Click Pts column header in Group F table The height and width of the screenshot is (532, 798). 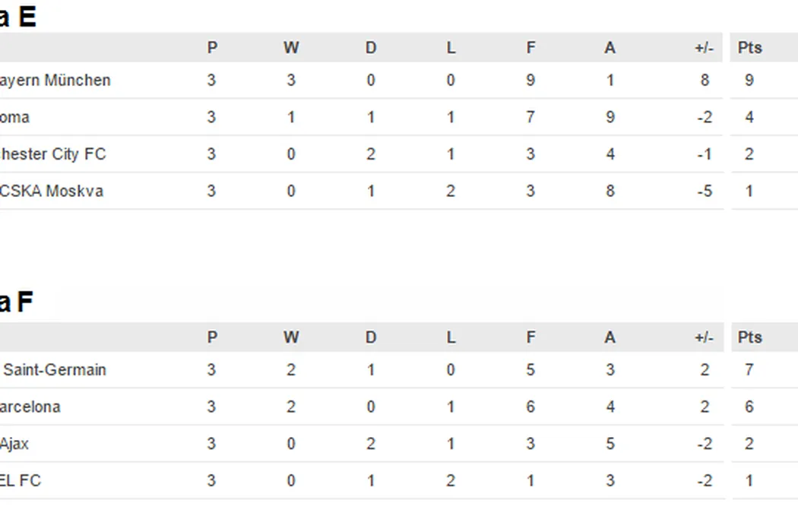[x=749, y=337]
